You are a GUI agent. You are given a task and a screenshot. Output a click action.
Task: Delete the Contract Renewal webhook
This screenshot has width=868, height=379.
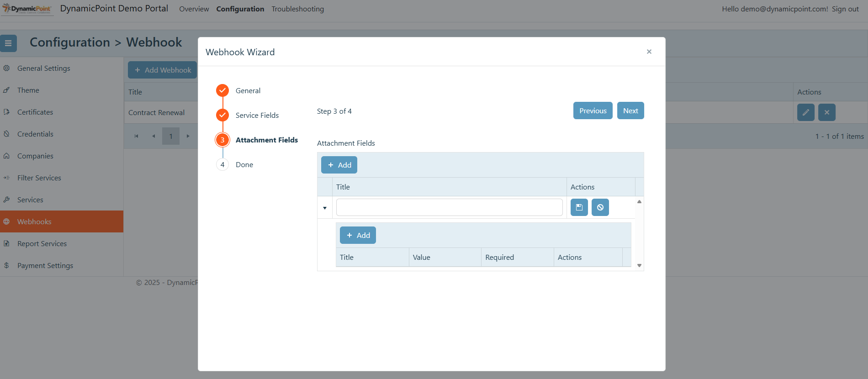coord(827,112)
